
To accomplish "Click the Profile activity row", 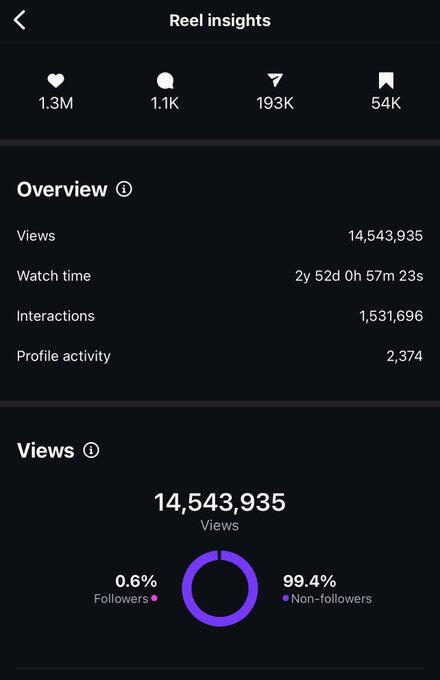I will coord(220,356).
